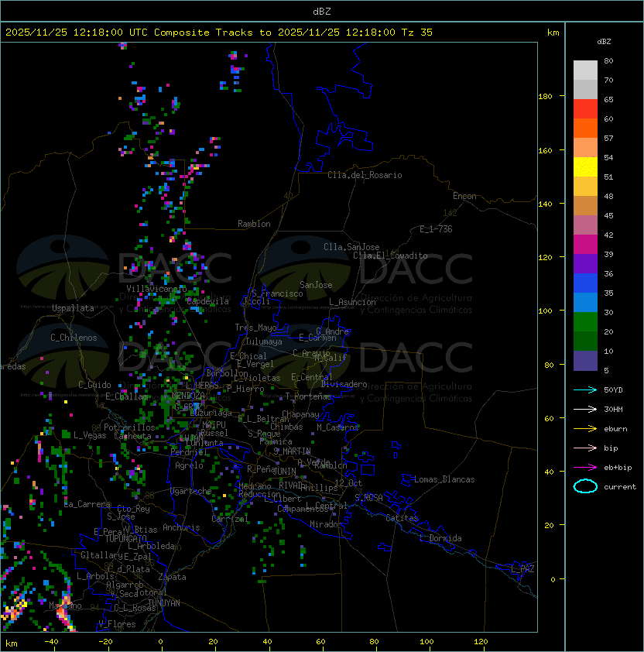Click the Uspallata place label
Viewport: 644px width, 652px height.
tap(73, 308)
